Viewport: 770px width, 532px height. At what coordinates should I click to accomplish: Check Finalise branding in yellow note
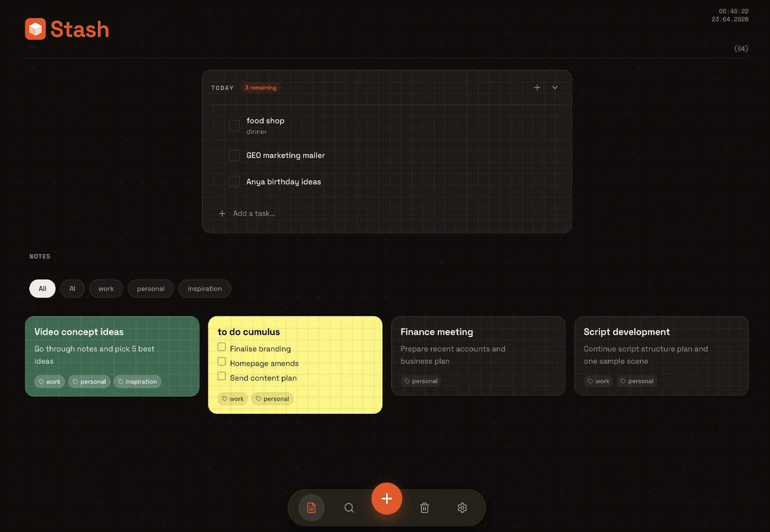(x=222, y=347)
